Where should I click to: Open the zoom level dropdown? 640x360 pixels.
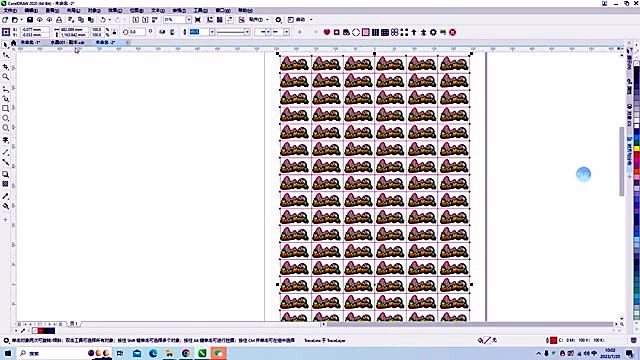click(189, 20)
